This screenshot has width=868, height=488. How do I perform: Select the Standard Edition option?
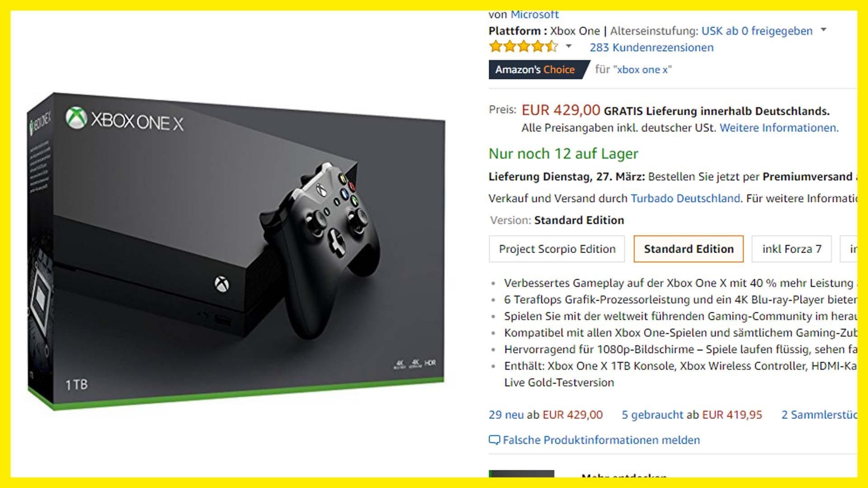click(688, 249)
